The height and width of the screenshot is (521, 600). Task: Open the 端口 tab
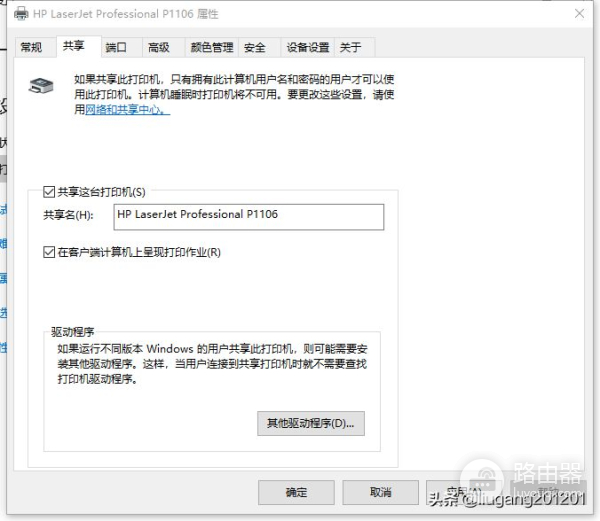[122, 48]
